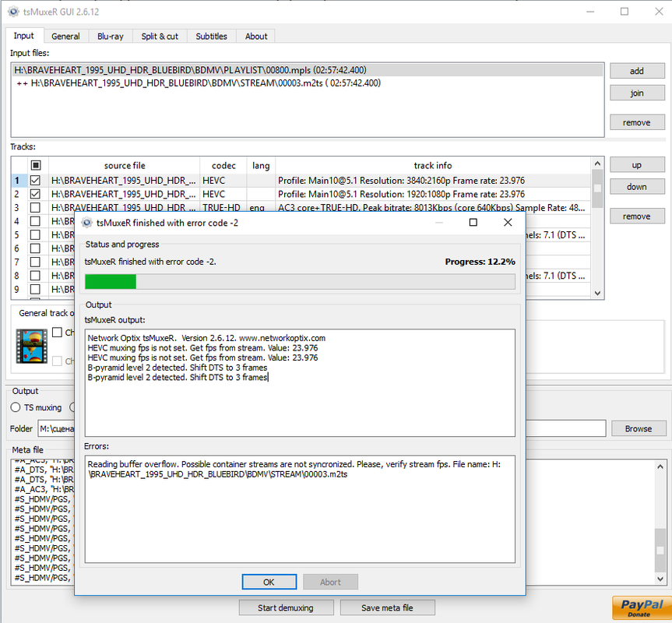Open the Blu-ray tab

(110, 37)
